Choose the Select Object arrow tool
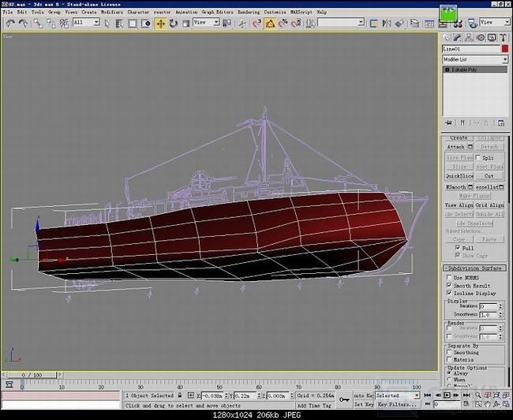 point(107,23)
